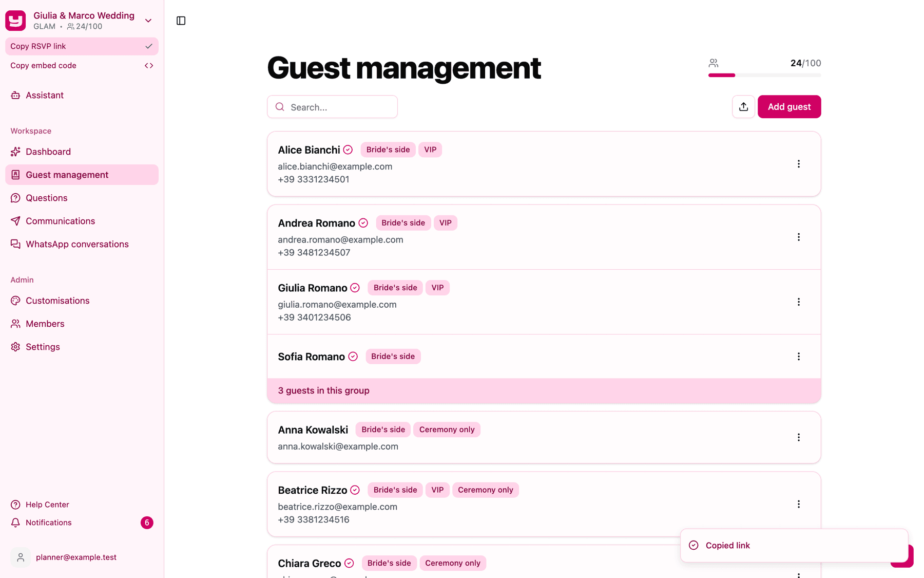Click alice.bianchi@example.com email text
Viewport: 924px width, 578px height.
pyautogui.click(x=335, y=166)
